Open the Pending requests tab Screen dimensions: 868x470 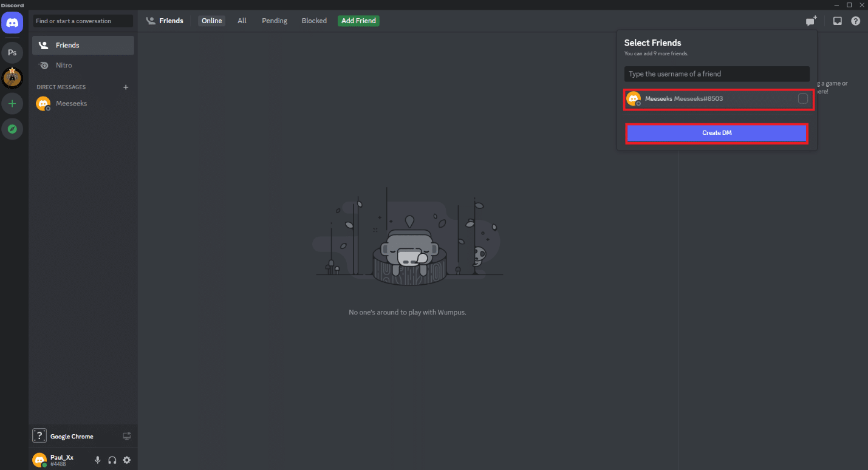click(275, 21)
